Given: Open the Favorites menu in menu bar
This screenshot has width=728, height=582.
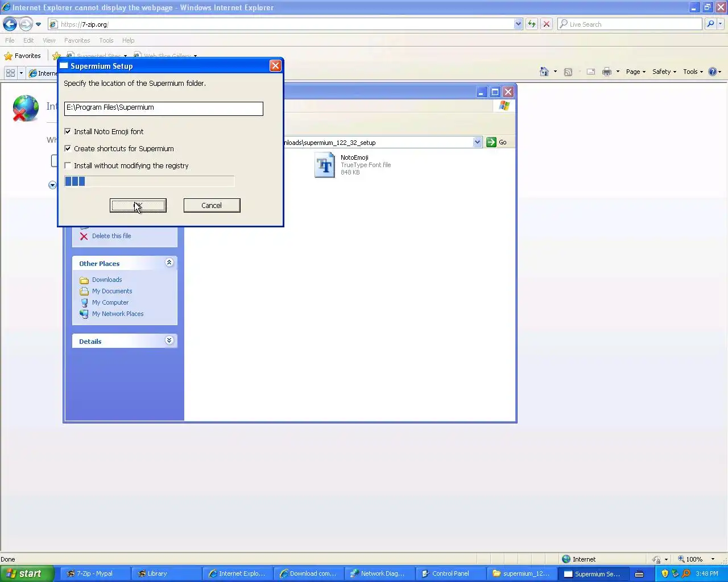Looking at the screenshot, I should [x=77, y=40].
